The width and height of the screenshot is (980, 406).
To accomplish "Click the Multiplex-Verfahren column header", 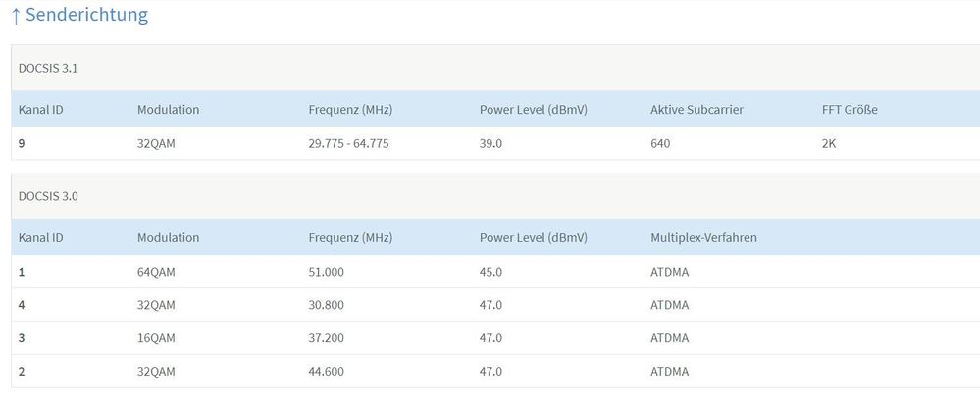I will [703, 238].
